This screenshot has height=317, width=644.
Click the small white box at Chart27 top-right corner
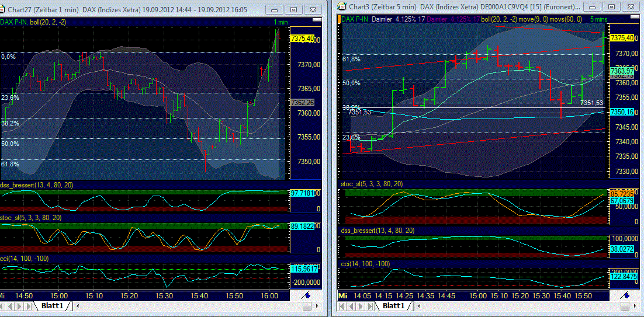(316, 19)
